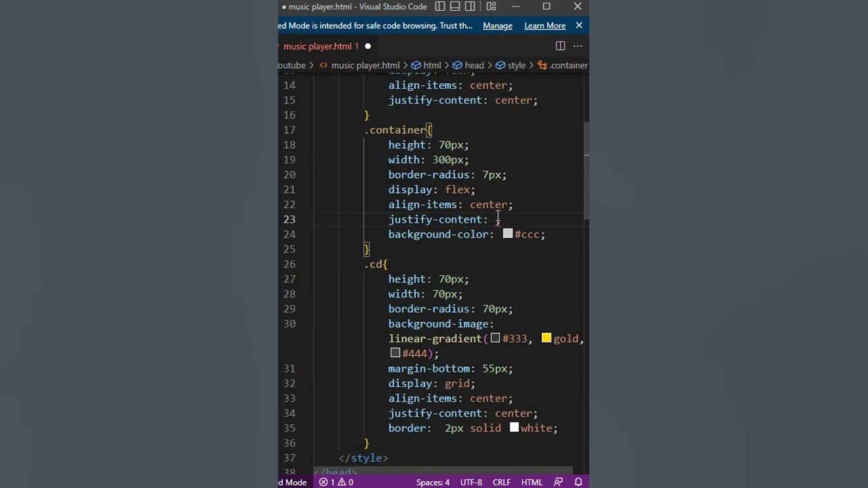This screenshot has width=868, height=488.
Task: Place cursor on .container selector
Action: pyautogui.click(x=395, y=129)
